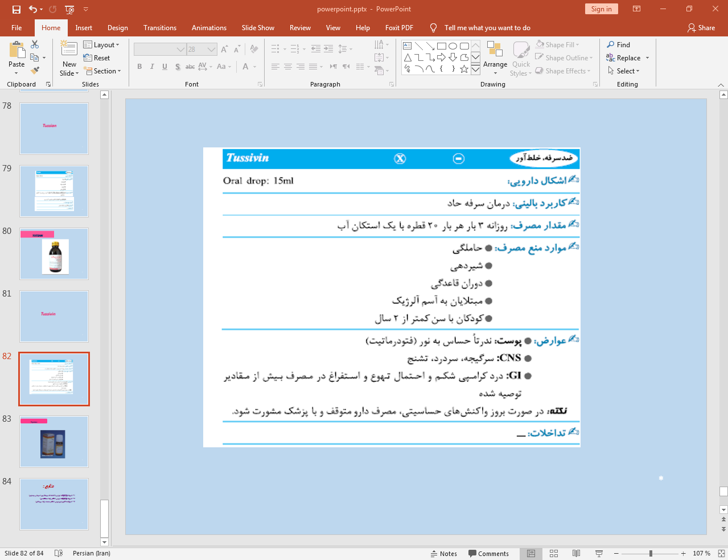
Task: Open Quick Styles gallery
Action: (x=521, y=59)
